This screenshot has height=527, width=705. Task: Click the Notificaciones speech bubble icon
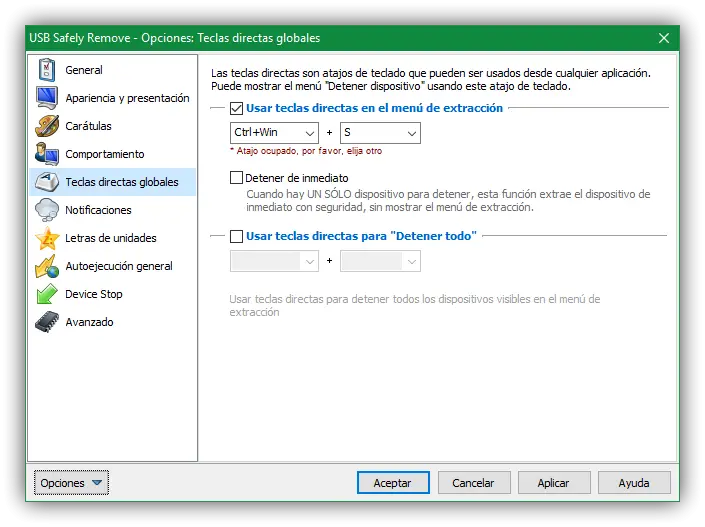[47, 210]
